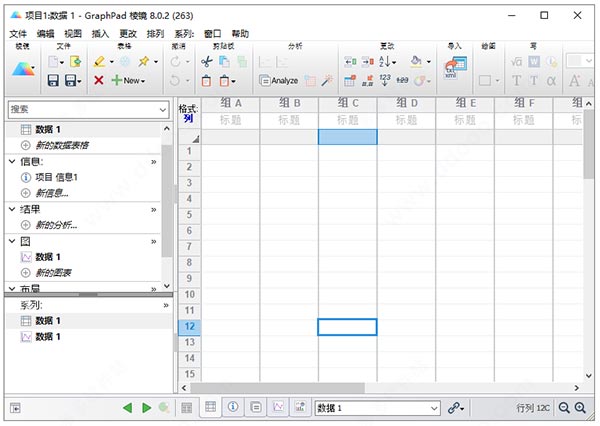This screenshot has width=600, height=426.
Task: Switch to info sheet view in status bar
Action: [233, 408]
